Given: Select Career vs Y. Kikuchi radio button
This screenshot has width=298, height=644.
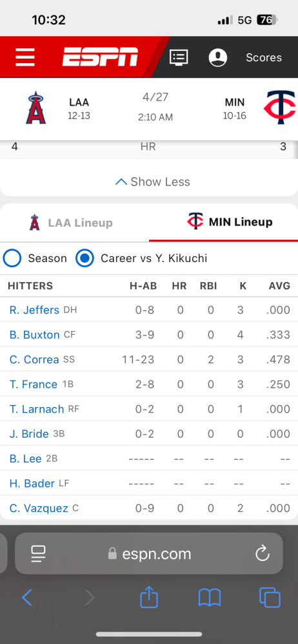Looking at the screenshot, I should click(x=84, y=258).
